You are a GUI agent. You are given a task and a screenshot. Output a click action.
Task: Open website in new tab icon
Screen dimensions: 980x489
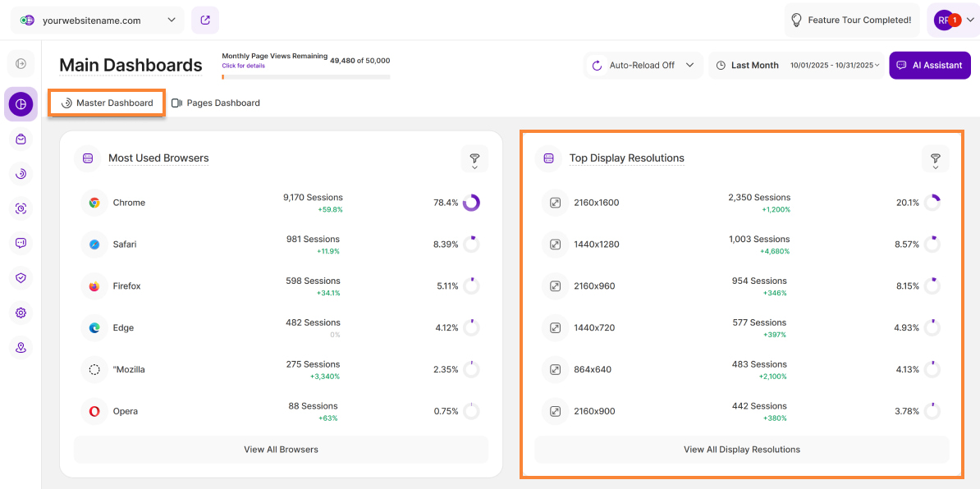[204, 21]
